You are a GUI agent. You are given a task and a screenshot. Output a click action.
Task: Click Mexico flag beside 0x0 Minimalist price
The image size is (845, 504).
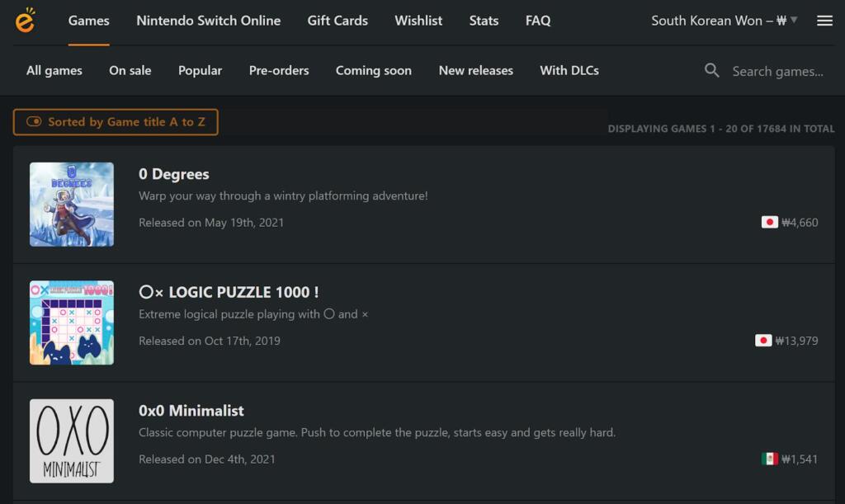(769, 459)
